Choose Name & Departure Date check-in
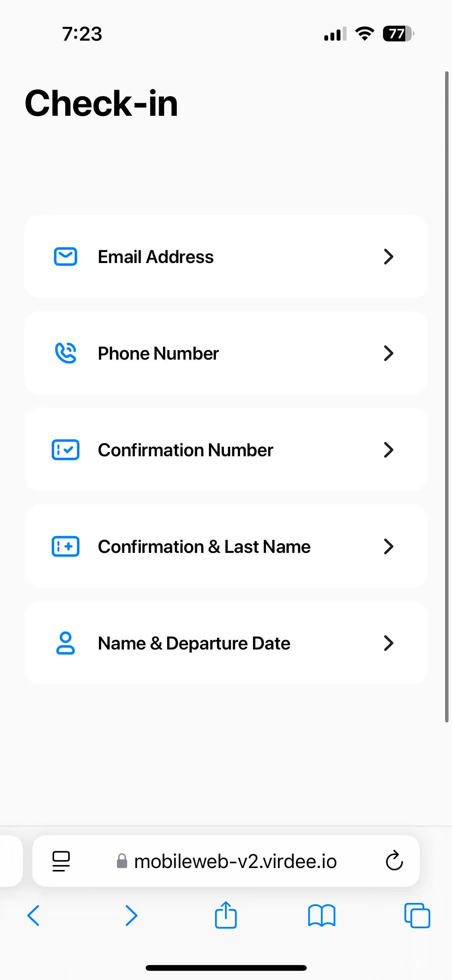Viewport: 452px width, 980px height. [x=226, y=643]
